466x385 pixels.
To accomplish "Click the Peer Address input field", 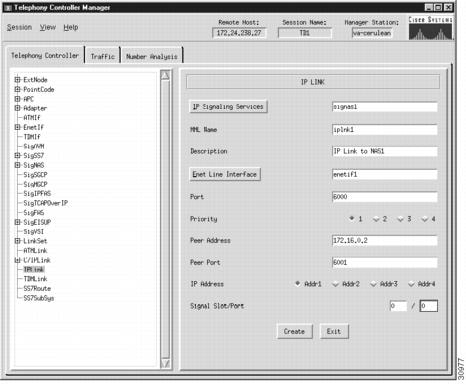I will (385, 240).
